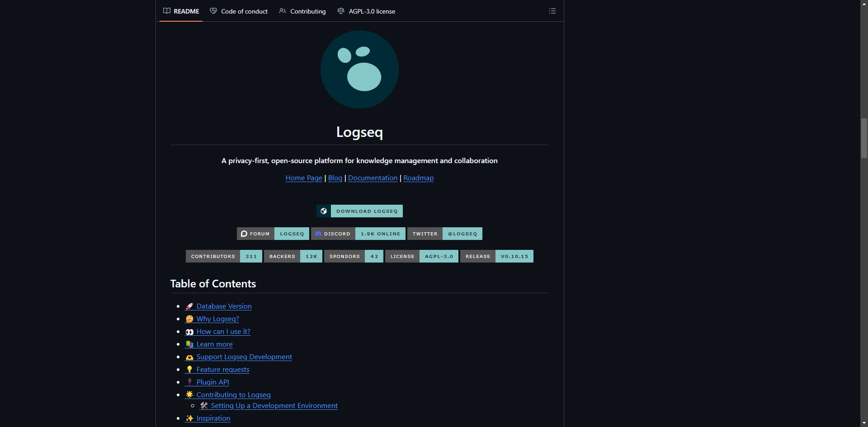Jump to Contributing to Logseq section
The width and height of the screenshot is (868, 427).
[x=227, y=395]
